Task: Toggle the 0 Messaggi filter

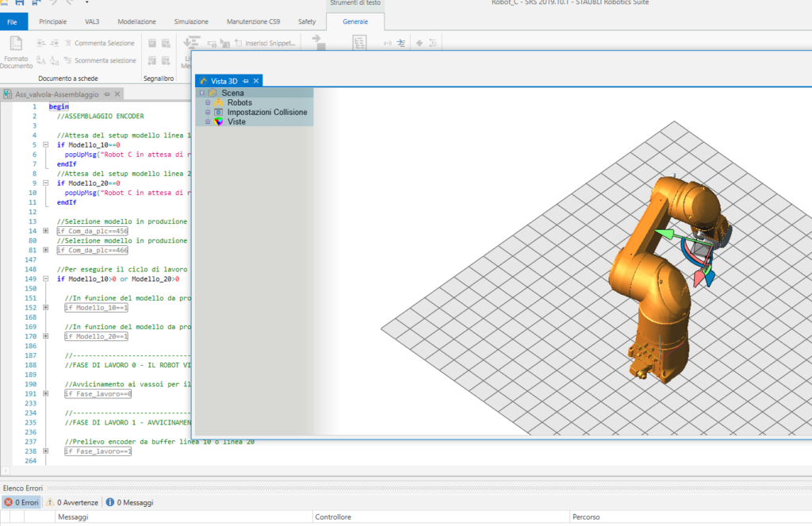Action: (x=129, y=503)
